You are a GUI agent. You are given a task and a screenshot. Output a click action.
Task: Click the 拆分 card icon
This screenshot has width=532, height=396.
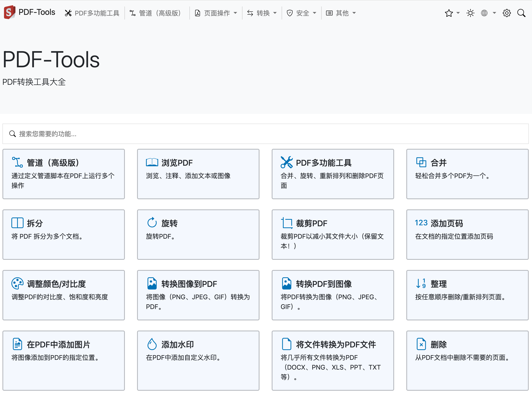coord(17,223)
